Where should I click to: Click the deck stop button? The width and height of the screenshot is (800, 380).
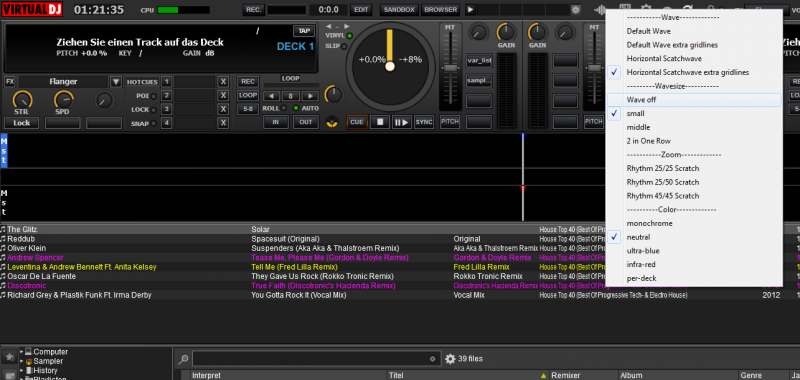tap(380, 122)
